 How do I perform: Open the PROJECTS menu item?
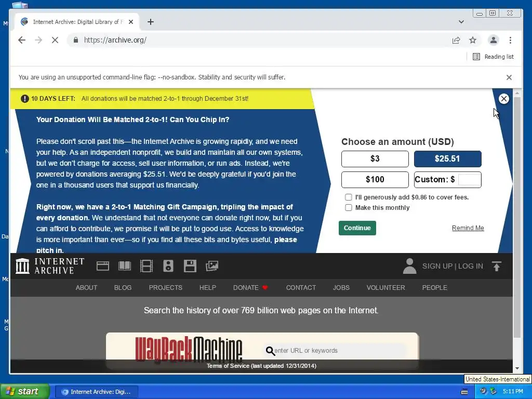tap(166, 288)
